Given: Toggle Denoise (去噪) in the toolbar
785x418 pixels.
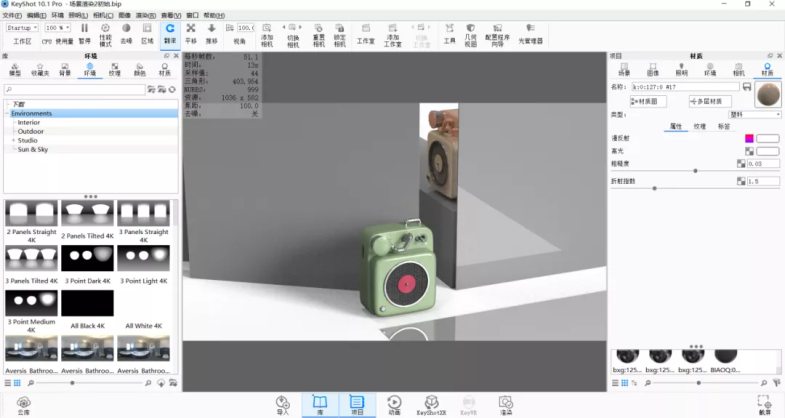Looking at the screenshot, I should [x=126, y=32].
